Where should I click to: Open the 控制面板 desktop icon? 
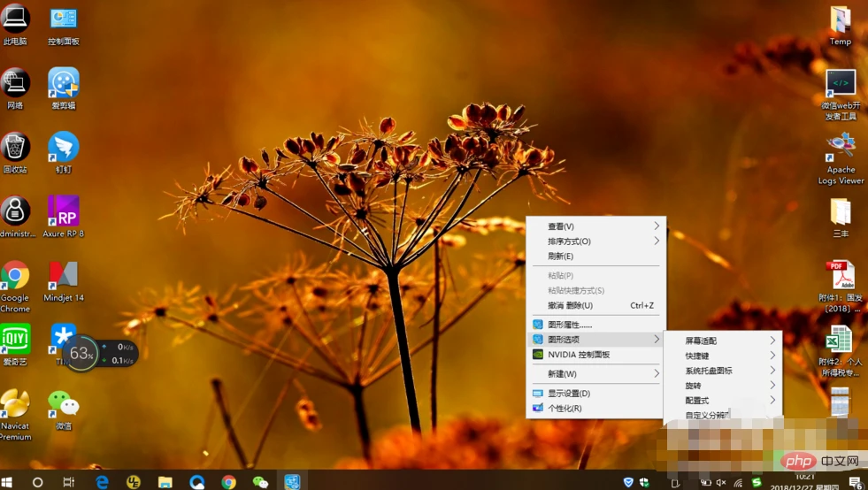63,19
